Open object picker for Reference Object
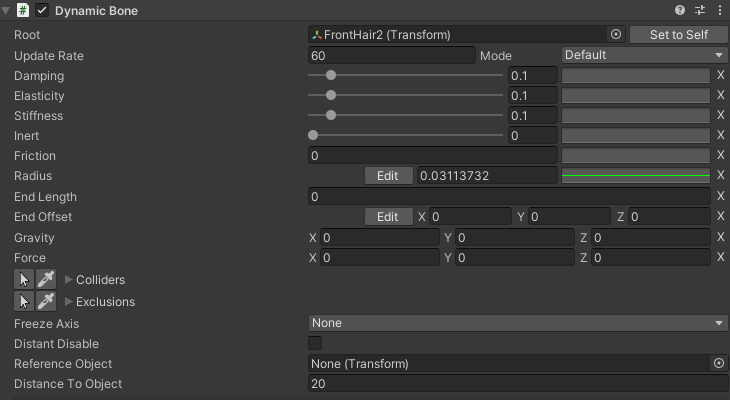The height and width of the screenshot is (400, 730). click(x=719, y=363)
